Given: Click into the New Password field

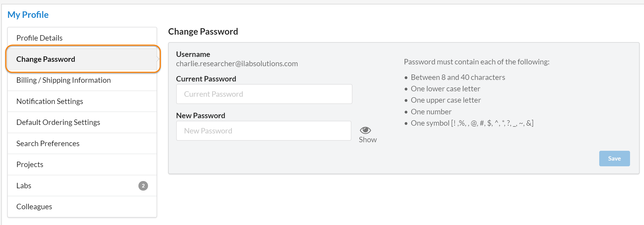Looking at the screenshot, I should point(263,131).
